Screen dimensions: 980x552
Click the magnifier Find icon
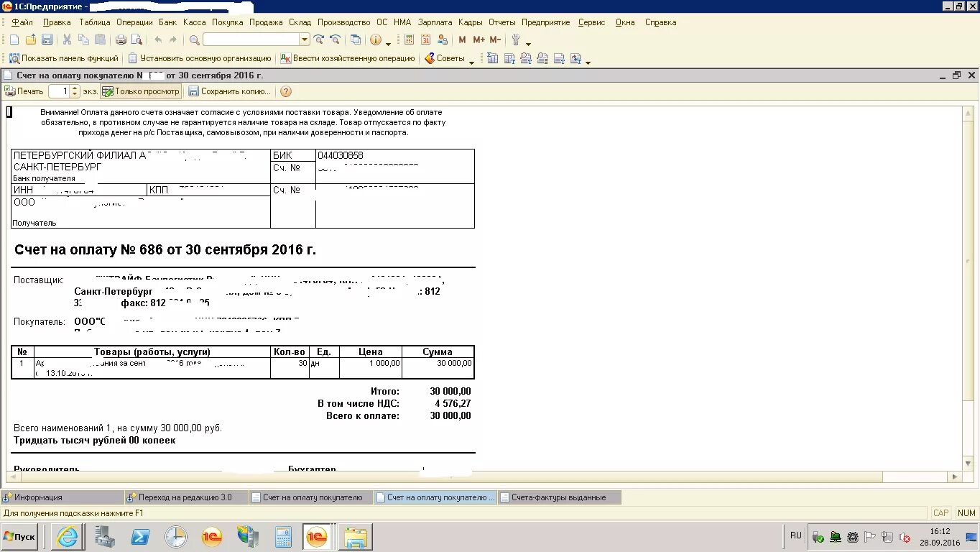[x=194, y=40]
